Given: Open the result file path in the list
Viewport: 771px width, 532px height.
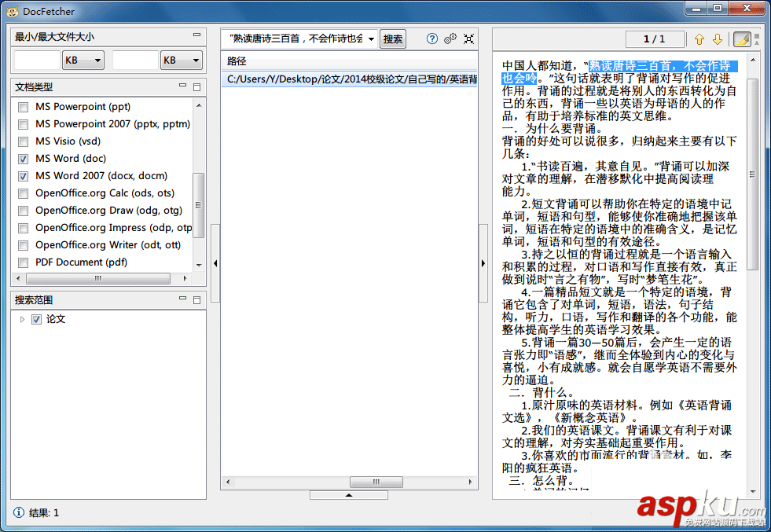Looking at the screenshot, I should 346,75.
